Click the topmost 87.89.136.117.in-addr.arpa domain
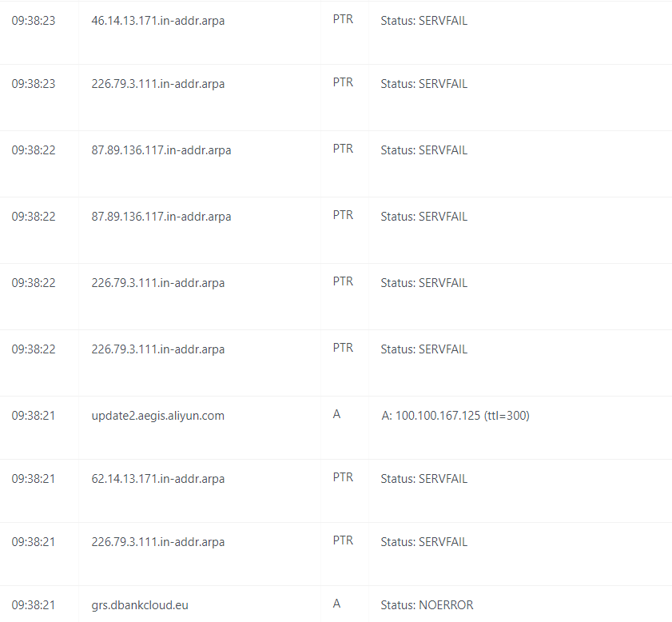The image size is (672, 622). [x=161, y=150]
